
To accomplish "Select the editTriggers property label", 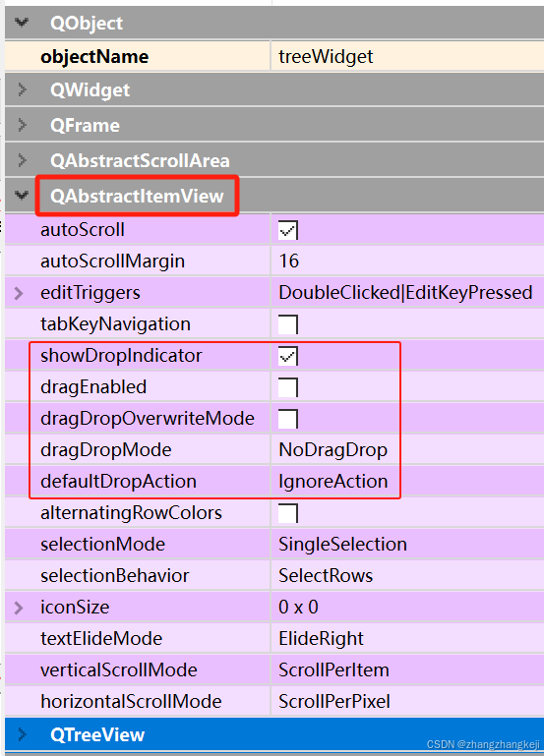I will tap(91, 293).
